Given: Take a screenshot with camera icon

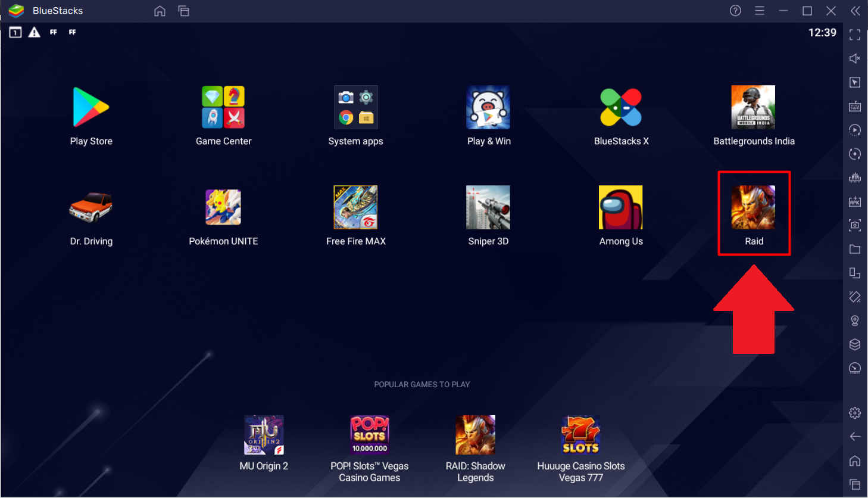Looking at the screenshot, I should [855, 225].
